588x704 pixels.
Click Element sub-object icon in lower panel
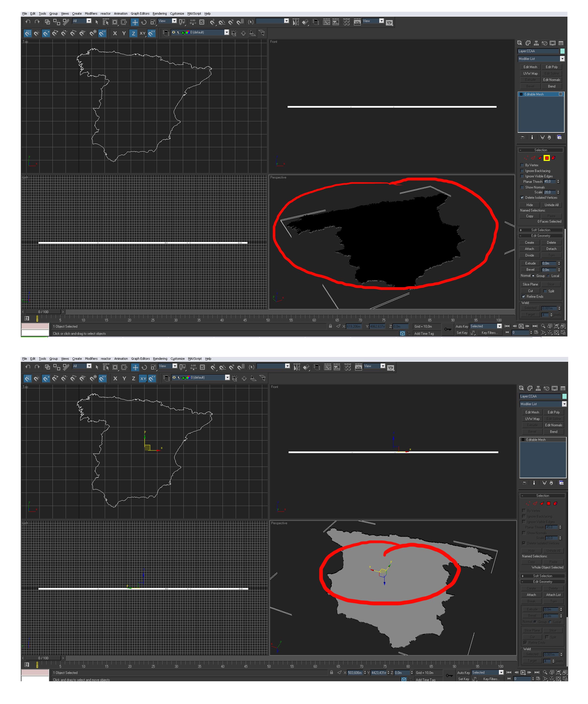coord(555,503)
